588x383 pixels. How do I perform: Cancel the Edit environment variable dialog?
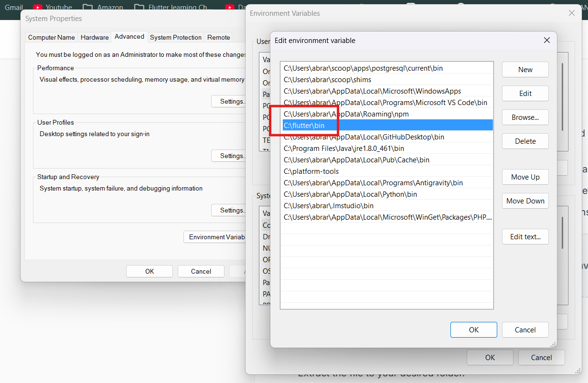tap(525, 330)
